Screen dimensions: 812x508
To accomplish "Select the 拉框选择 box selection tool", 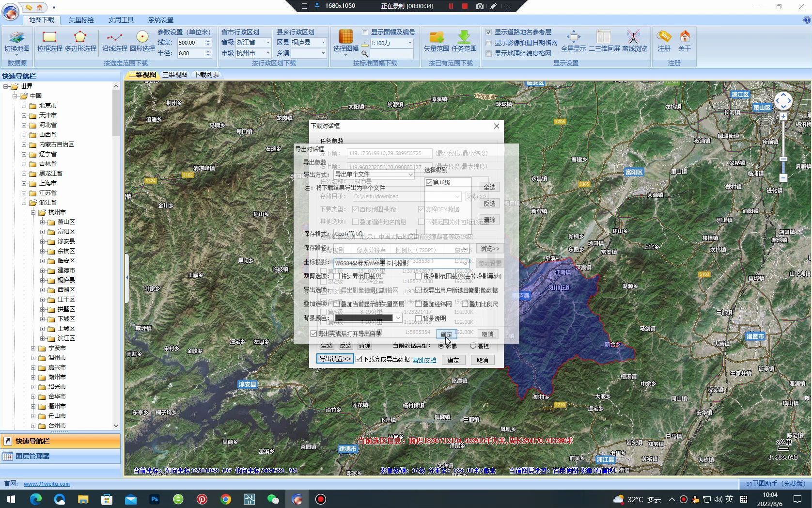I will pos(49,42).
